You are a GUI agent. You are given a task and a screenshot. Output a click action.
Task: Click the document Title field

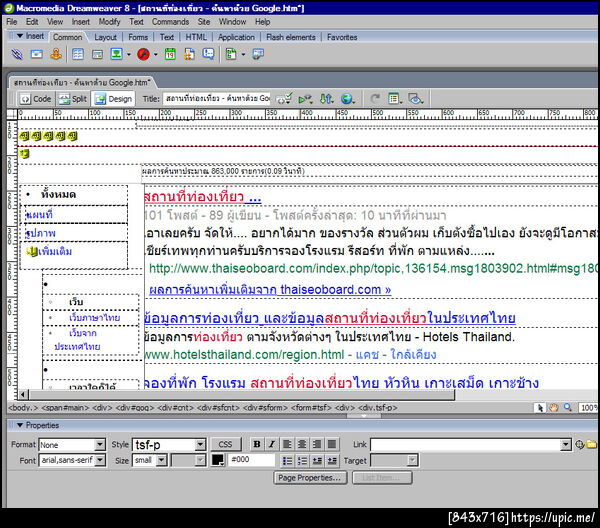point(217,99)
